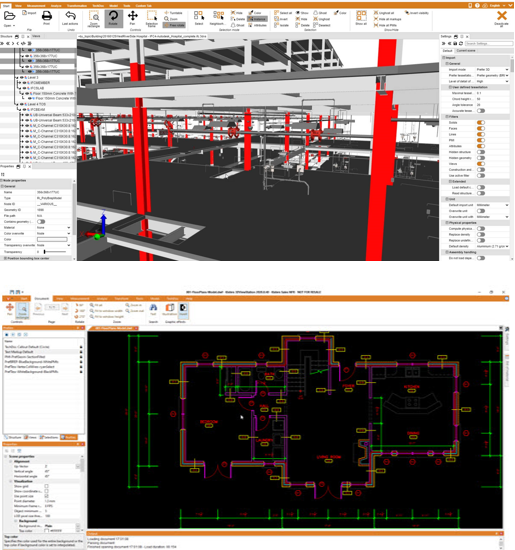Click the Last actions undo arrow
Image resolution: width=515 pixels, height=550 pixels.
(x=71, y=16)
